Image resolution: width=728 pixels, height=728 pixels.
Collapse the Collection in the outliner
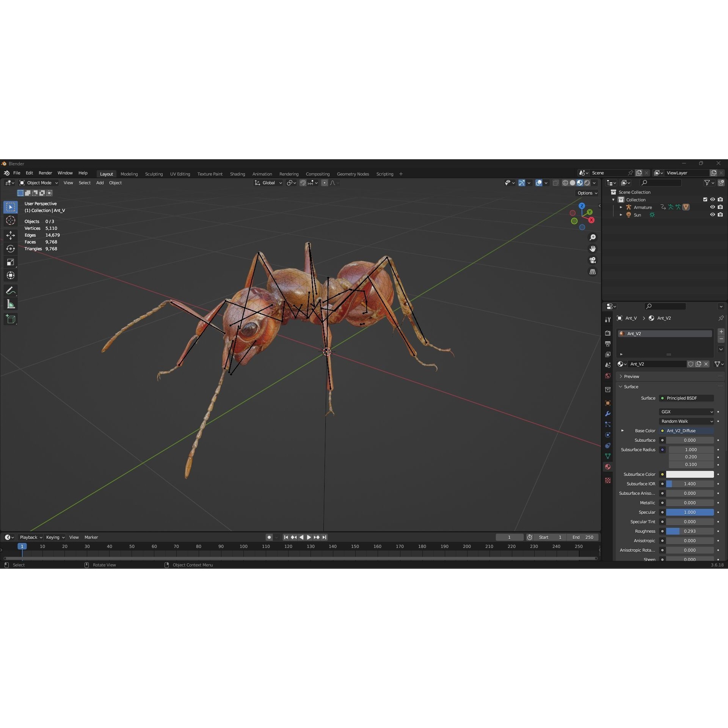613,200
